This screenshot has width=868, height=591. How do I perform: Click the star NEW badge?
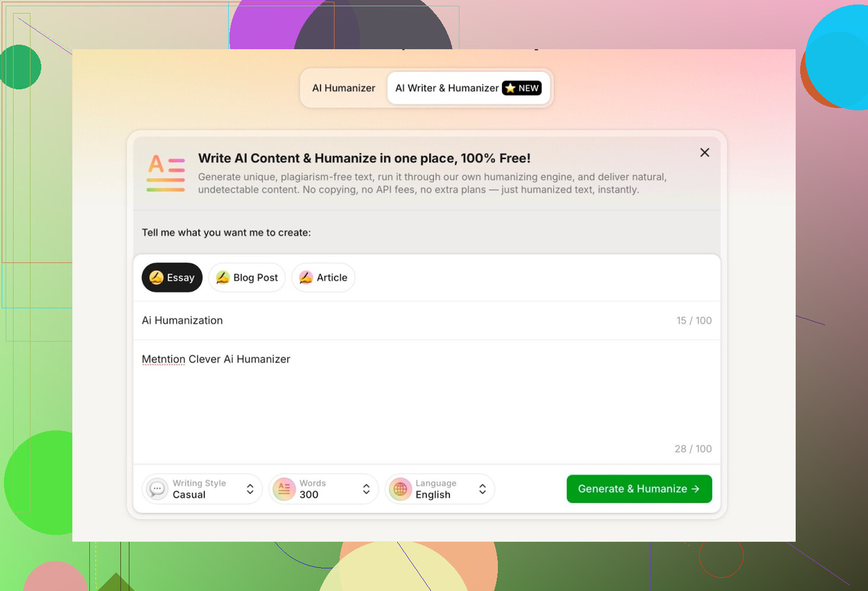pos(522,88)
